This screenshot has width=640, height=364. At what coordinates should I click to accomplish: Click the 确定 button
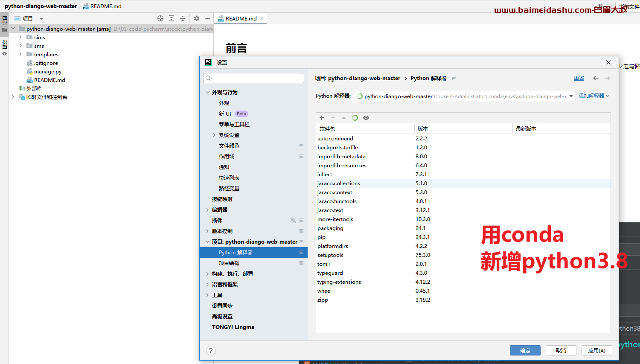[x=525, y=350]
